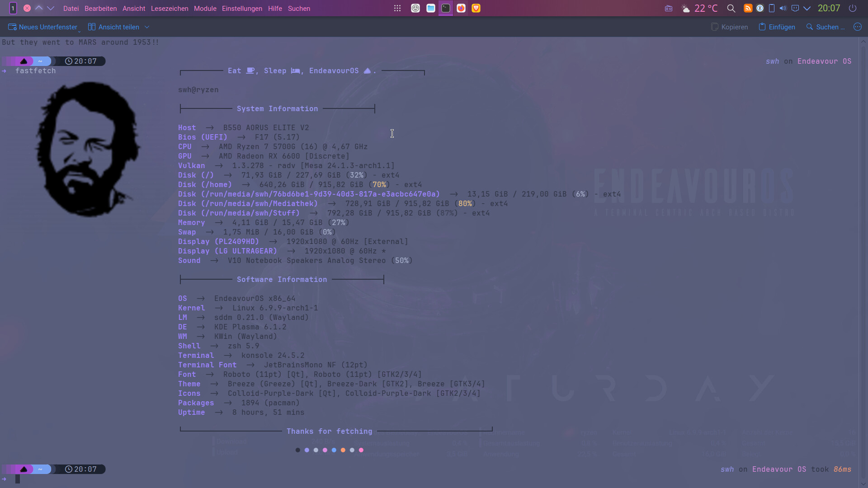Image resolution: width=868 pixels, height=488 pixels.
Task: Click '1894 (pacman)' packages value
Action: coord(270,403)
